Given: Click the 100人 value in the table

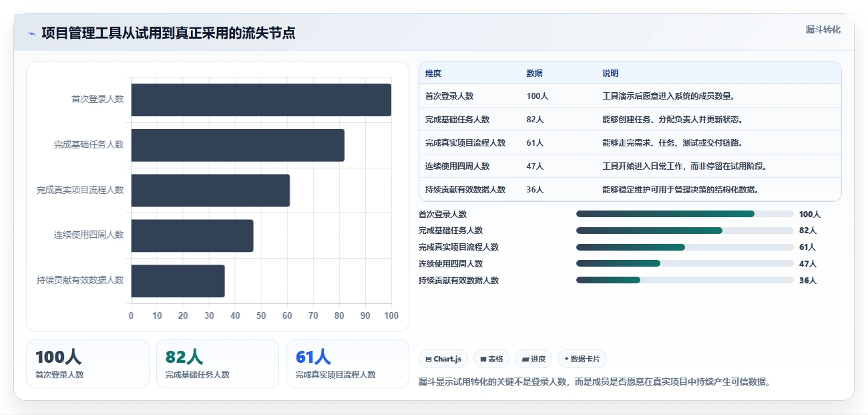Looking at the screenshot, I should pyautogui.click(x=537, y=96).
